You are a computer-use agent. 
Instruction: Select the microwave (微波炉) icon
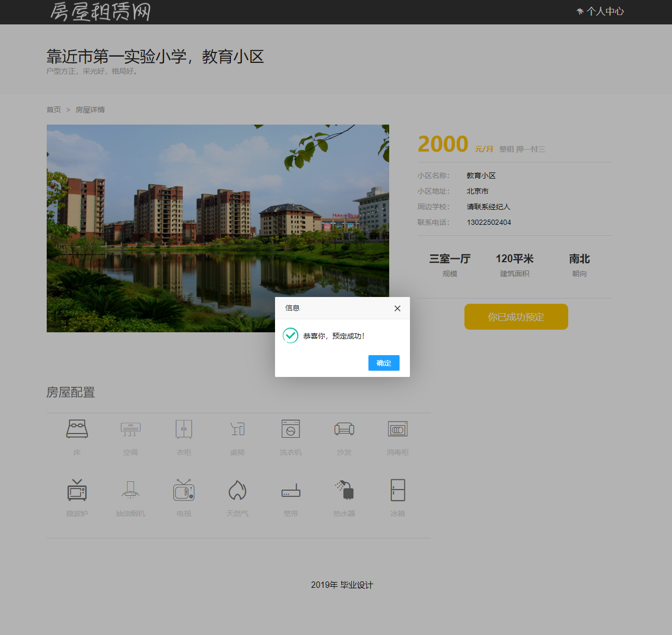pyautogui.click(x=77, y=490)
